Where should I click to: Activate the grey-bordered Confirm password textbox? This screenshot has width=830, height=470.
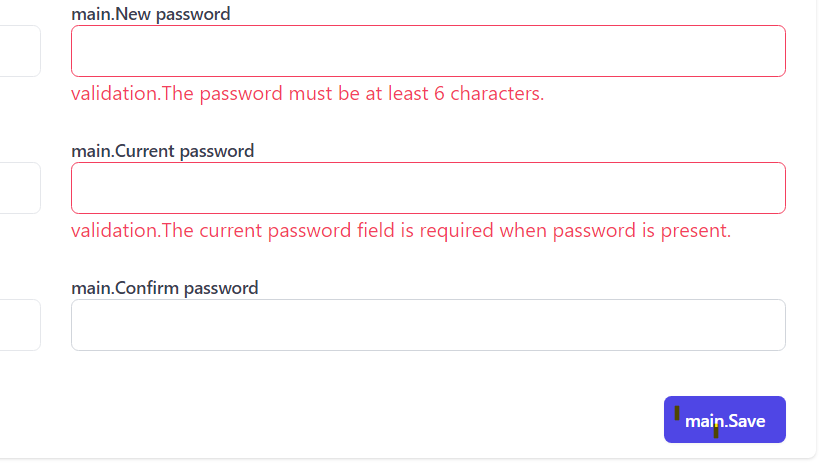point(428,325)
